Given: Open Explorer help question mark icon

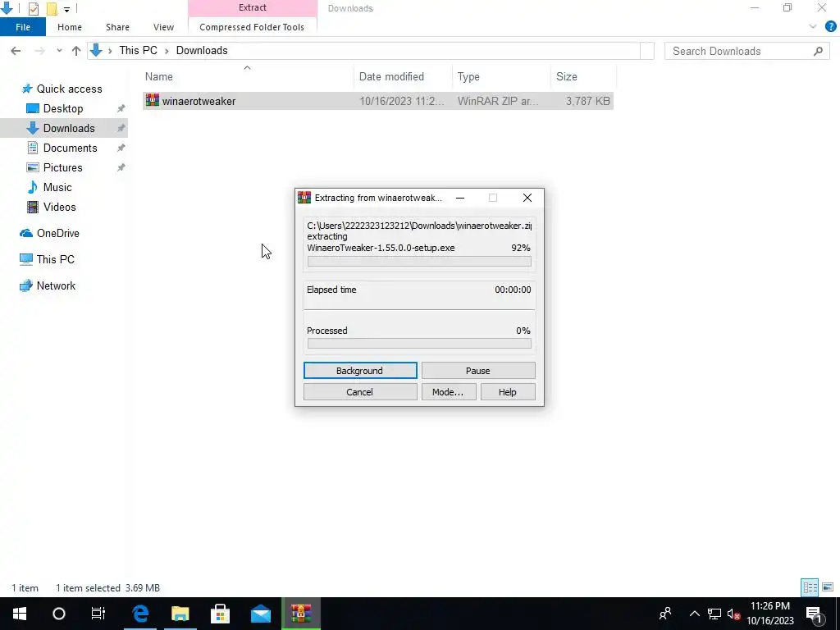Looking at the screenshot, I should (831, 26).
